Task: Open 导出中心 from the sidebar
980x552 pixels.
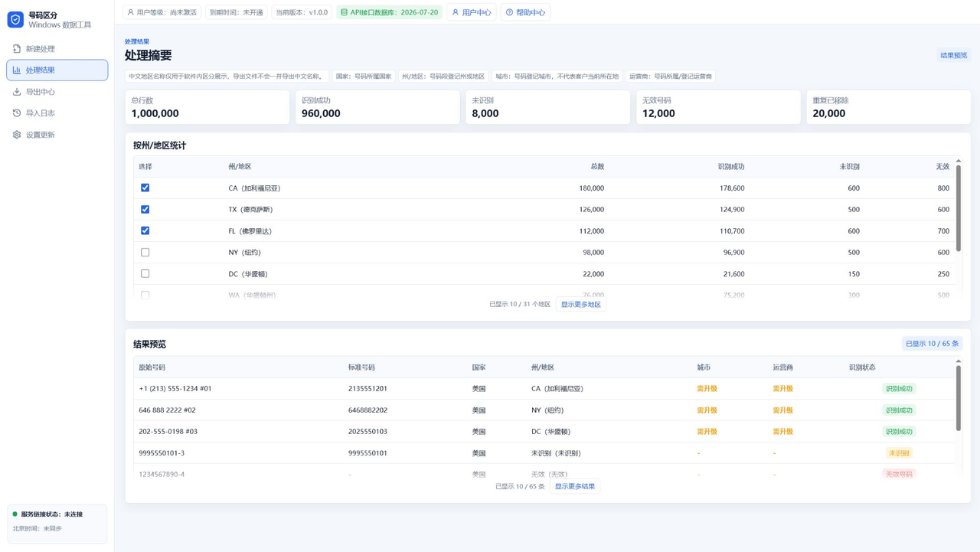Action: pyautogui.click(x=57, y=92)
